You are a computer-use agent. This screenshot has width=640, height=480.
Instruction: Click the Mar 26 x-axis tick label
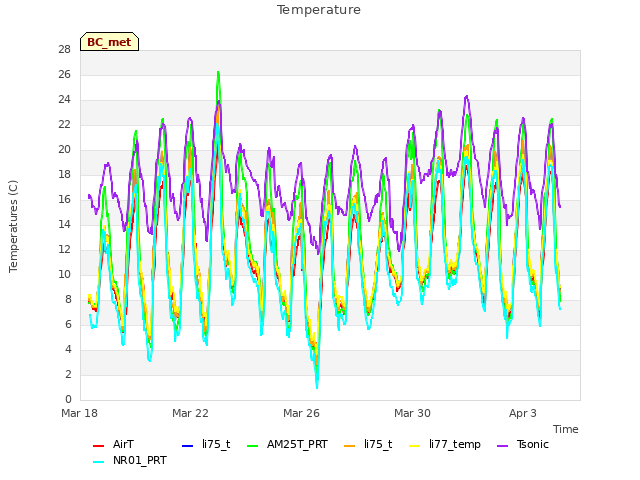point(301,413)
